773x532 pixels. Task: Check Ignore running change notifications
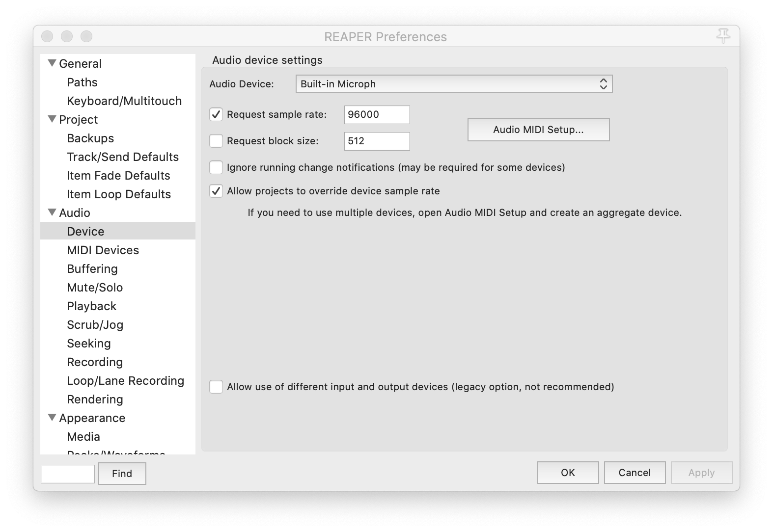point(216,167)
